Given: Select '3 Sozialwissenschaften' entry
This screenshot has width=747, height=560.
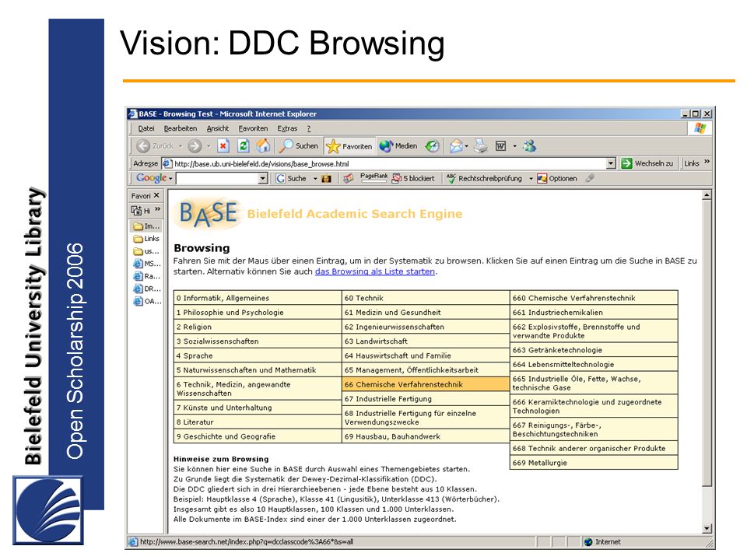Looking at the screenshot, I should [x=258, y=341].
